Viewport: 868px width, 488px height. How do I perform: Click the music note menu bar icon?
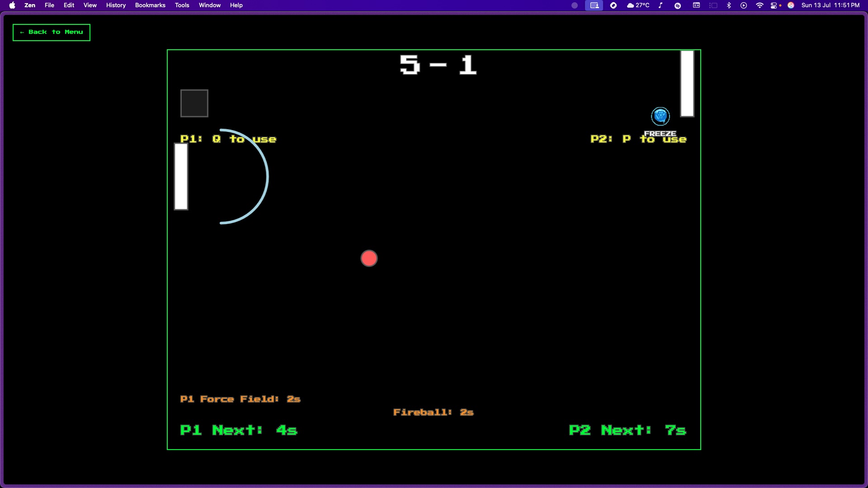660,5
